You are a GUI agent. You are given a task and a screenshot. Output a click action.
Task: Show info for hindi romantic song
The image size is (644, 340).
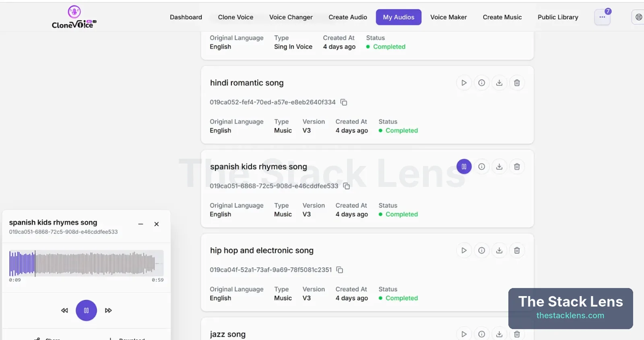pos(481,83)
